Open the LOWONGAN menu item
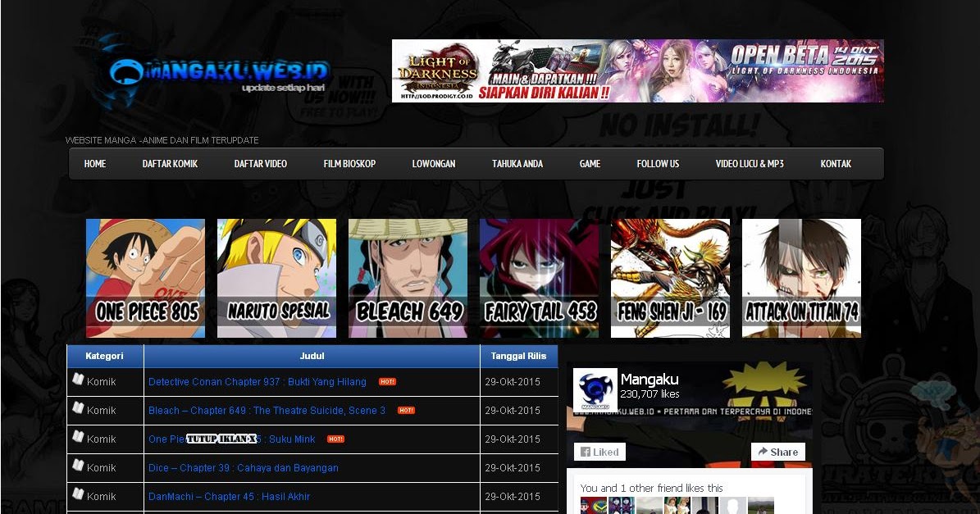The height and width of the screenshot is (514, 980). point(434,164)
